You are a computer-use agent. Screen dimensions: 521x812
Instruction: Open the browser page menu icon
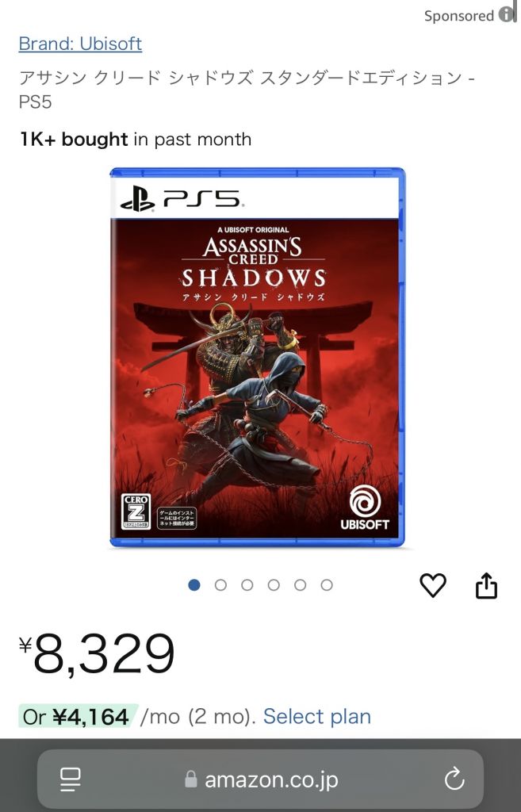[x=71, y=779]
